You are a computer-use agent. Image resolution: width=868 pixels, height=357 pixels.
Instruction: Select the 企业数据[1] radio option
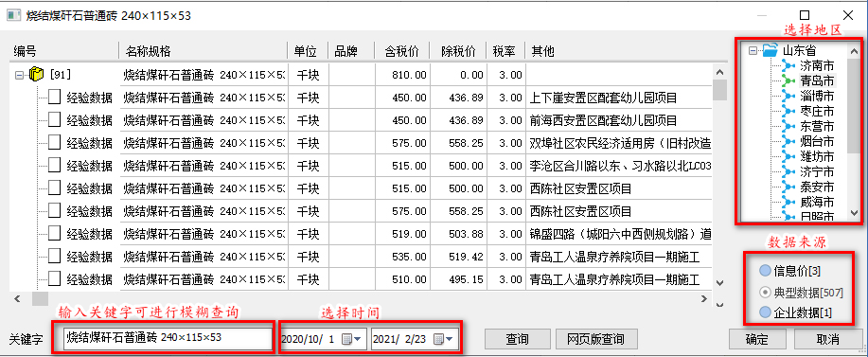(766, 312)
